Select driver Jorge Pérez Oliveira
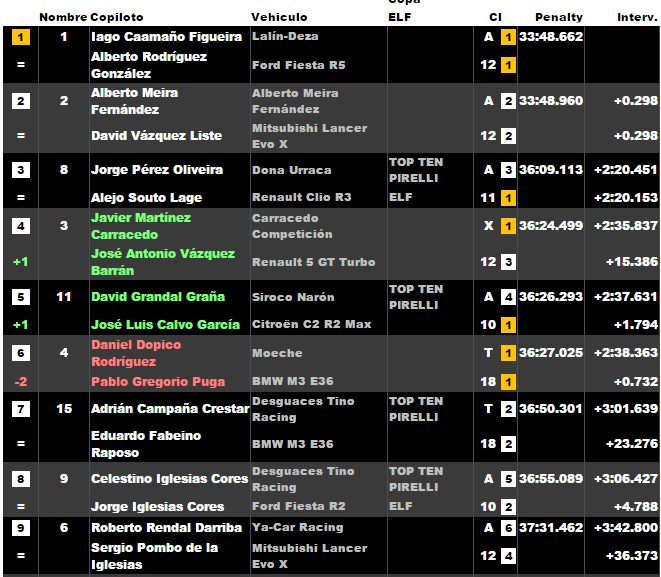The image size is (661, 577). [x=157, y=170]
